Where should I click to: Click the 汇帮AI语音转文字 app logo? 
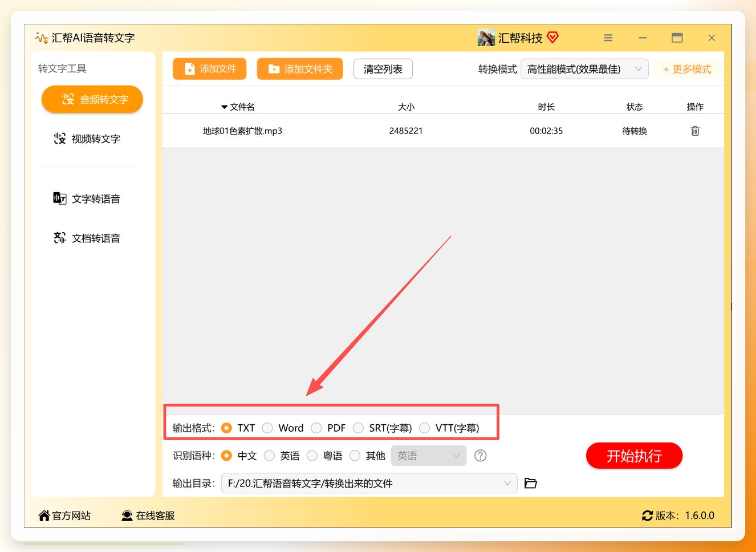[41, 38]
